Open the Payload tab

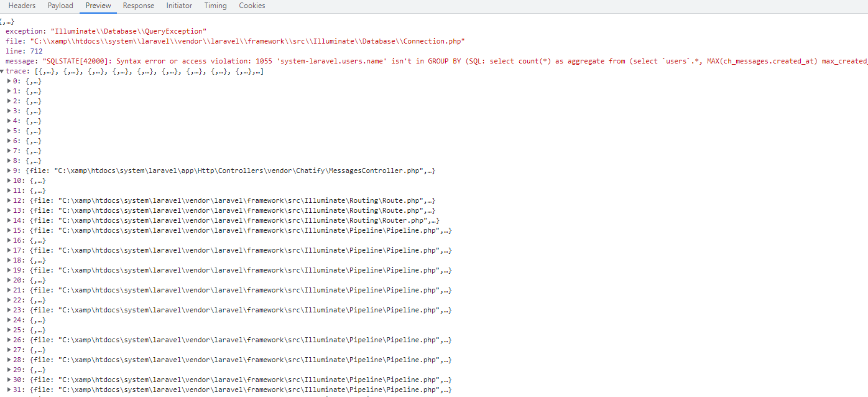[60, 6]
